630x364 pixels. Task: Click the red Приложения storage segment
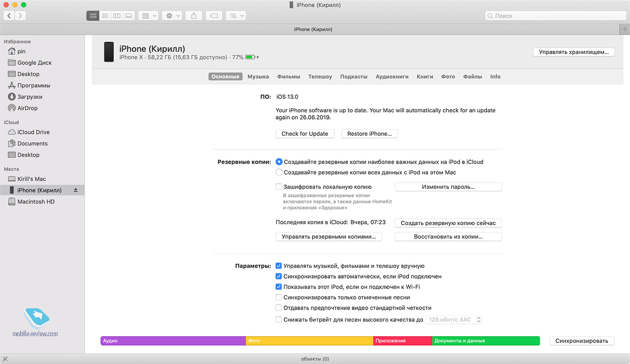(x=403, y=341)
